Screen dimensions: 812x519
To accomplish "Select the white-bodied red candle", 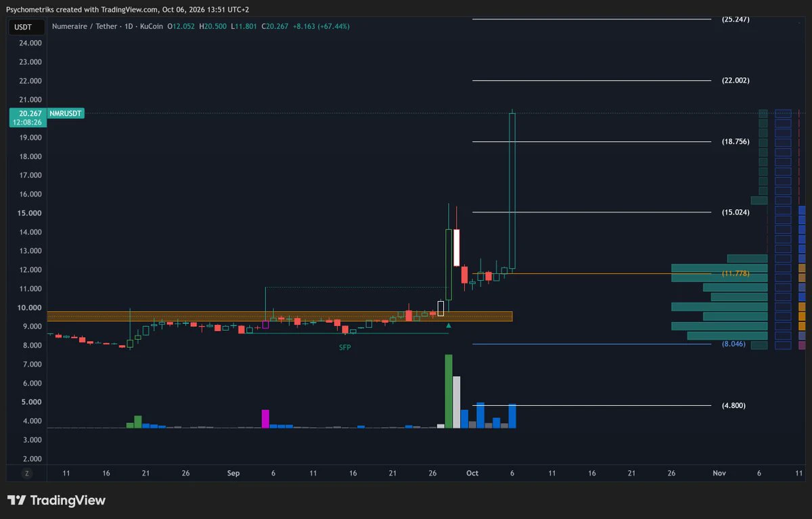I will tap(457, 248).
